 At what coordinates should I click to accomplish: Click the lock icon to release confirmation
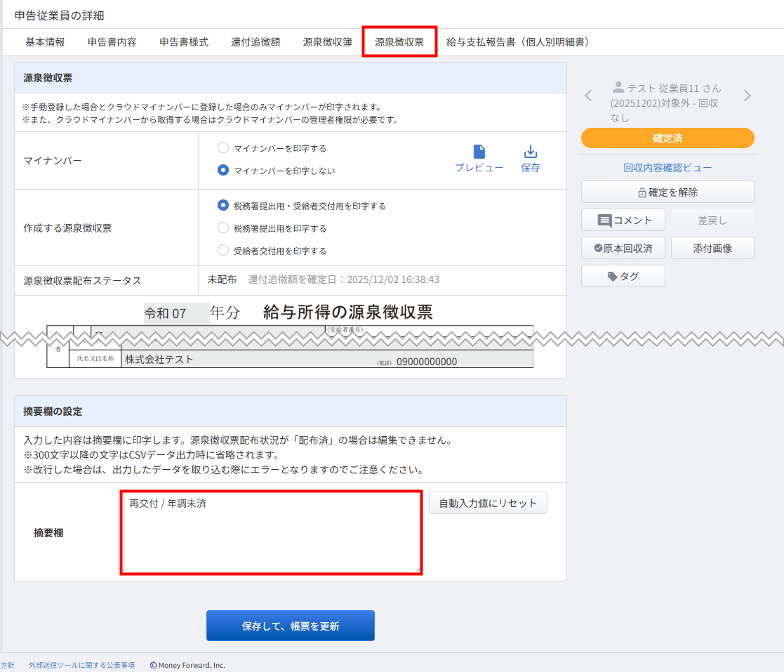pos(642,192)
